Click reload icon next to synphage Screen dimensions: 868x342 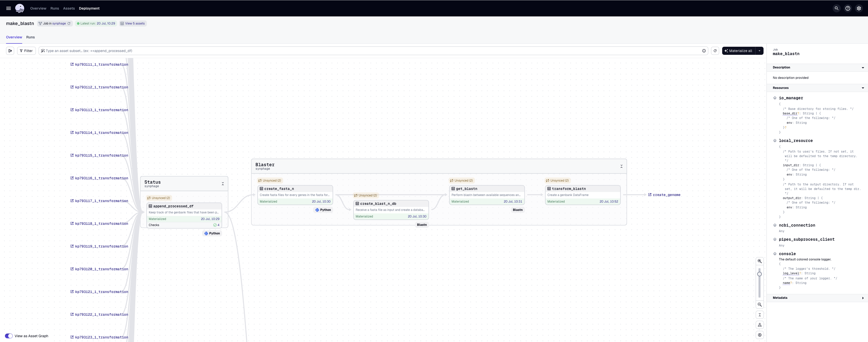coord(69,23)
